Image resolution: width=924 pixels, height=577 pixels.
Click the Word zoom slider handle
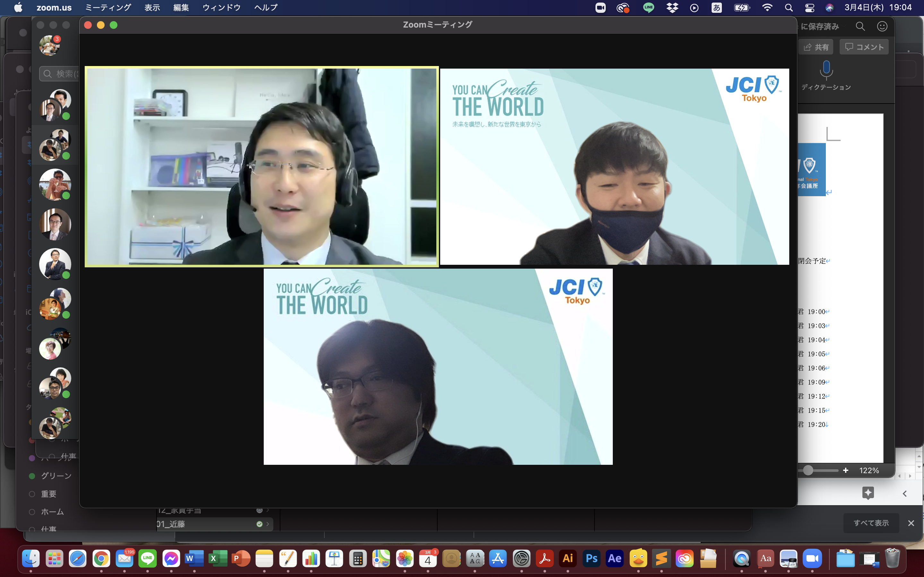(x=808, y=470)
